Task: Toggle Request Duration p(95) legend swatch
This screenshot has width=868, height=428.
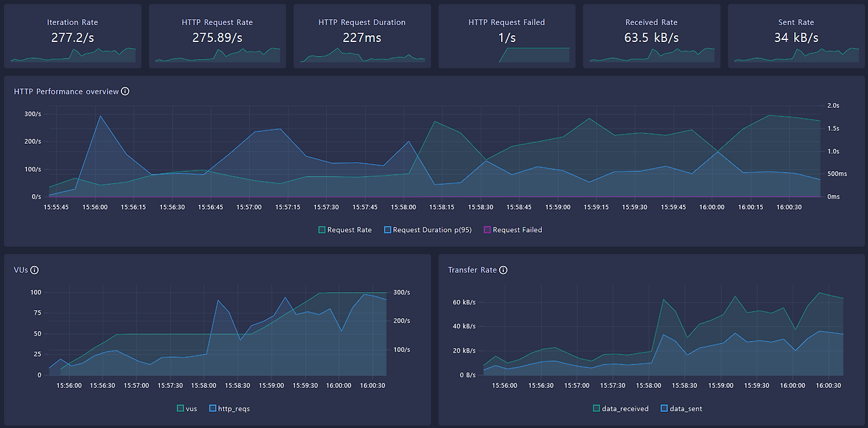Action: tap(388, 230)
